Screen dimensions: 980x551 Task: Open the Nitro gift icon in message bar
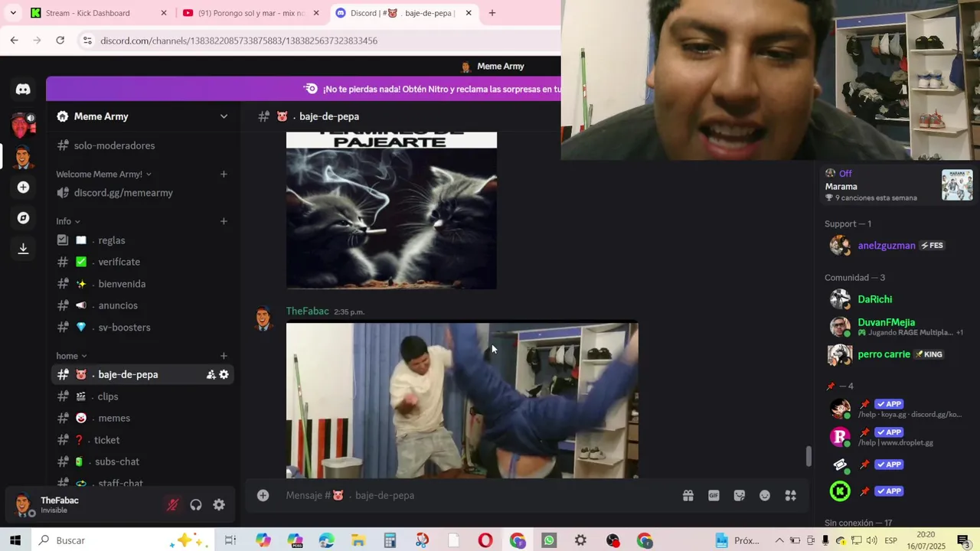point(688,496)
